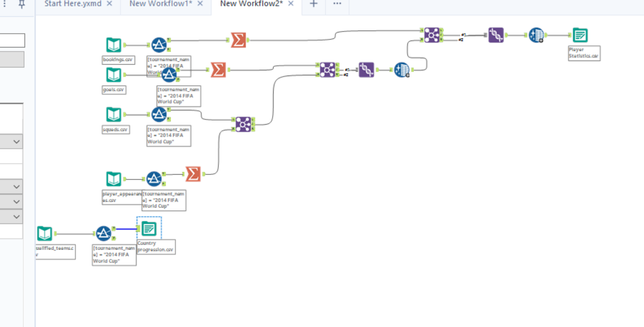This screenshot has width=644, height=327.
Task: Select the Filter tool after squads.csv
Action: pyautogui.click(x=159, y=114)
